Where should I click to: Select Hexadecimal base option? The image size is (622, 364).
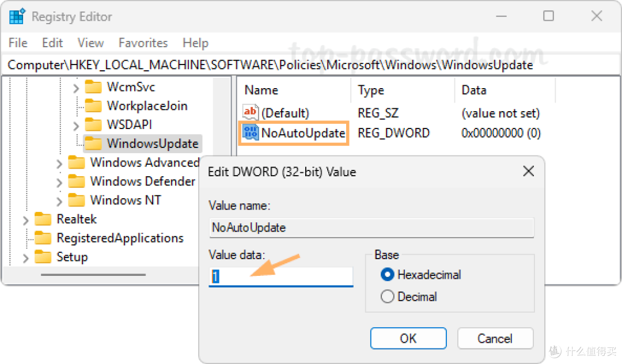coord(387,274)
